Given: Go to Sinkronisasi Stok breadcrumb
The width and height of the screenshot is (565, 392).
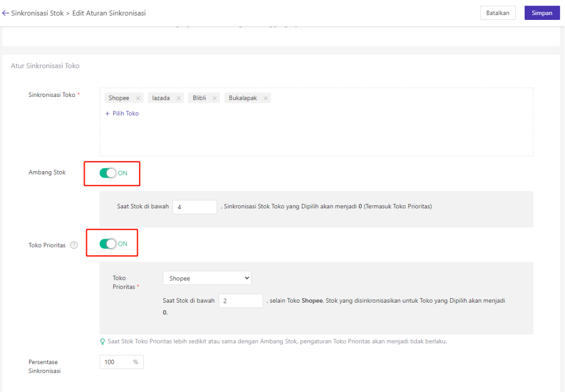Looking at the screenshot, I should tap(37, 13).
